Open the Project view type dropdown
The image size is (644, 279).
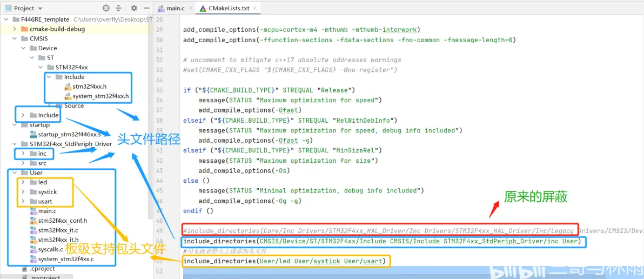coord(39,8)
